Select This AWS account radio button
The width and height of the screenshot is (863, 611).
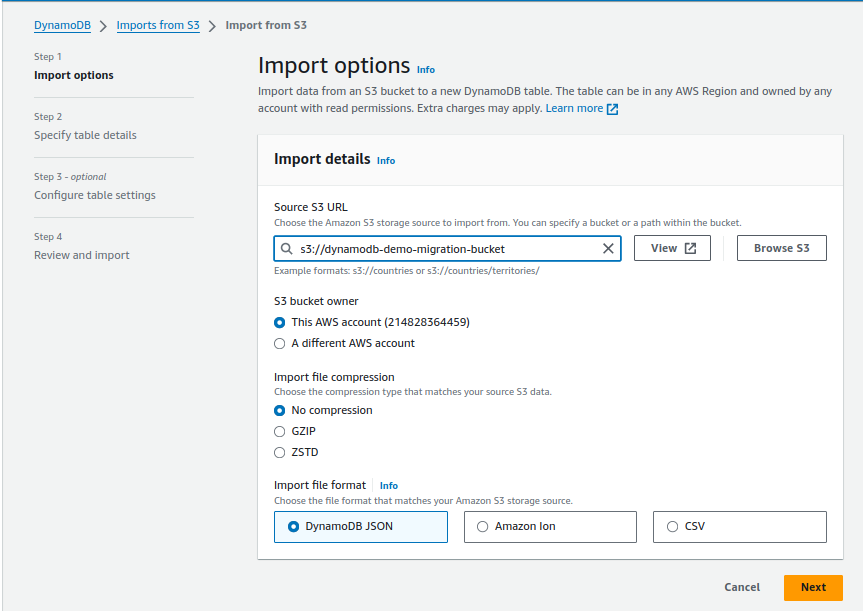point(280,323)
